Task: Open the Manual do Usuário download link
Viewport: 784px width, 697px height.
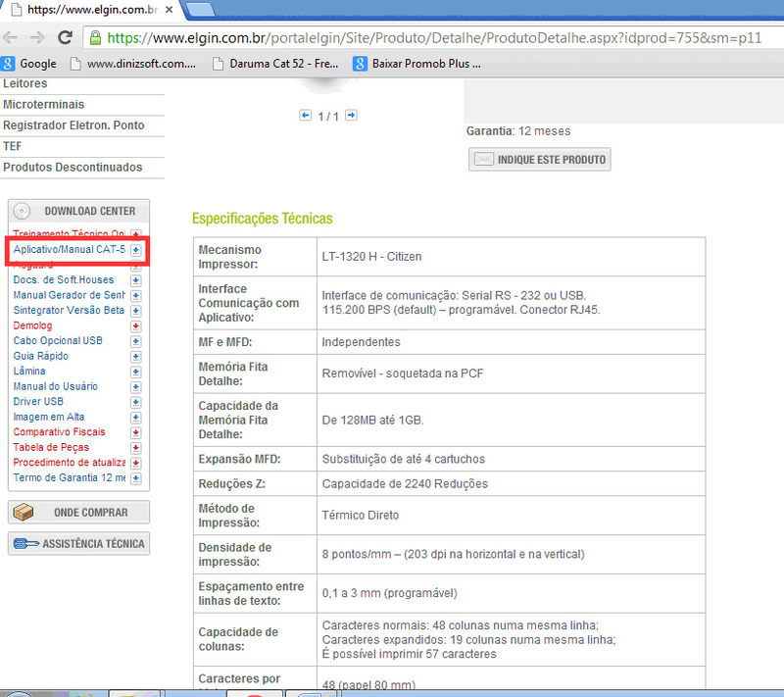Action: [x=55, y=386]
